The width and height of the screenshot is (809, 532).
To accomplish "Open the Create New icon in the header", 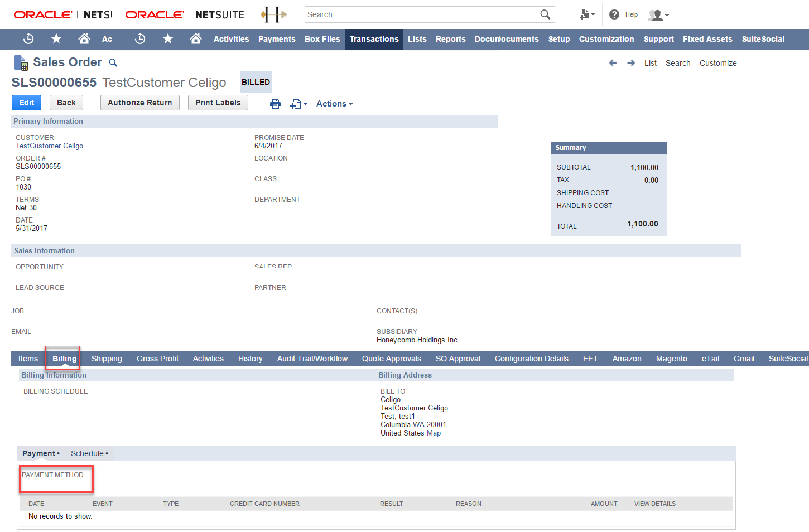I will (586, 14).
